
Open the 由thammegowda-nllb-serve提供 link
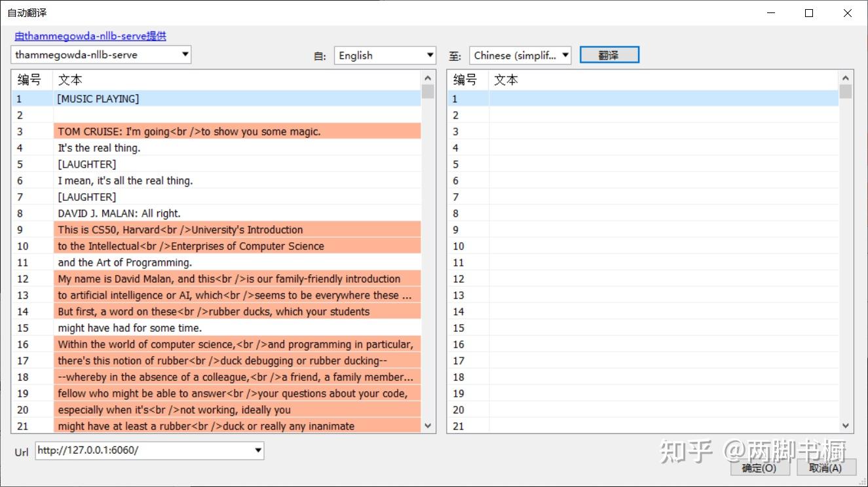(90, 36)
